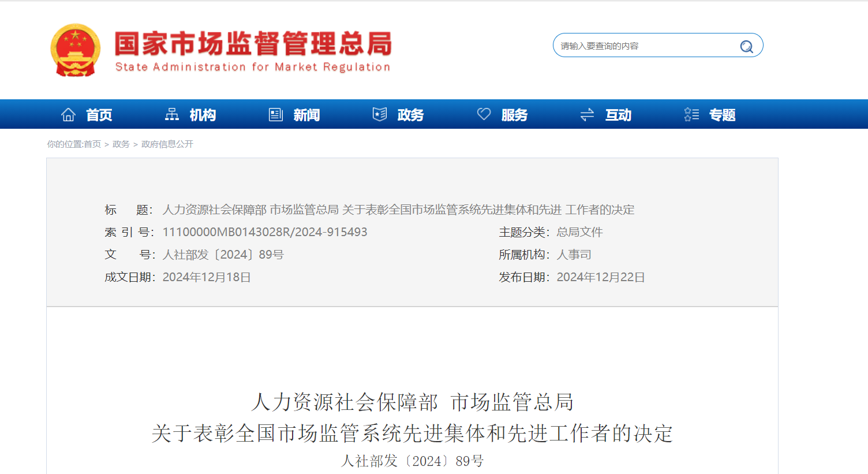Click the arrows icon beside 互动

587,115
